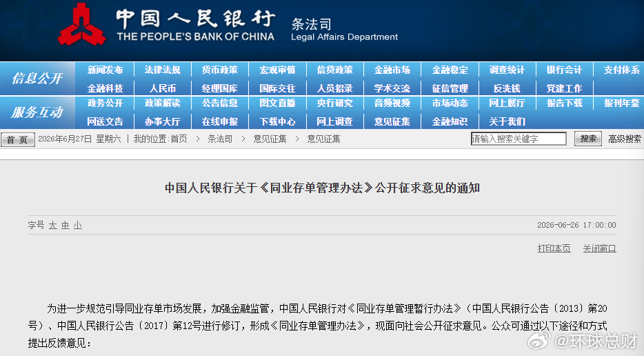Open 公告信息 navigation item
Viewport: 644px width, 356px height.
[x=220, y=103]
